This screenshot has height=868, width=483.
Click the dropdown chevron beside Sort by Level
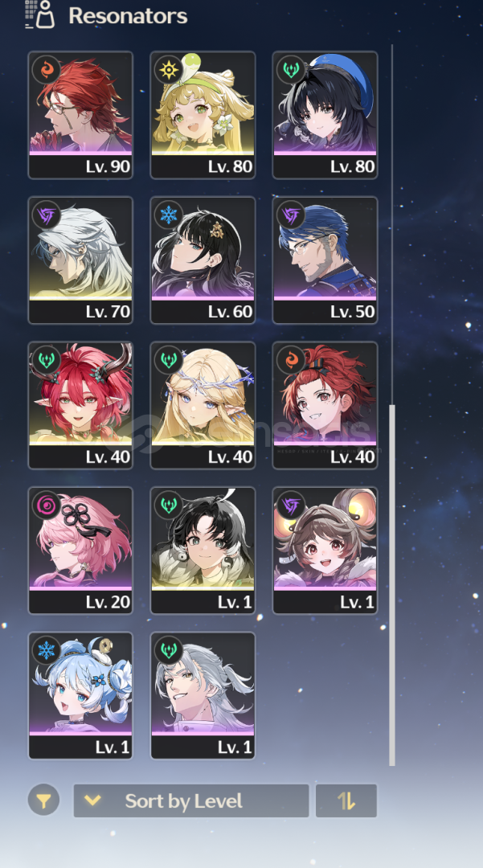click(x=92, y=800)
